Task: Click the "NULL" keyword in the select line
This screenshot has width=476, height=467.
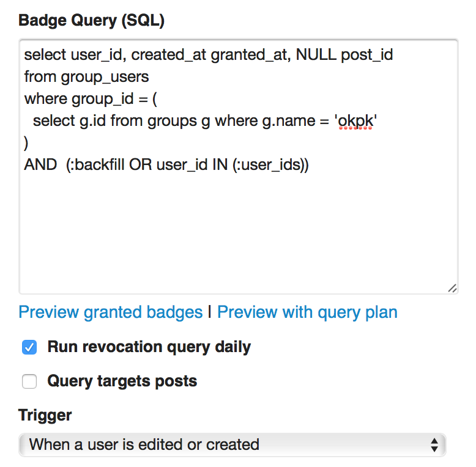Action: click(316, 55)
